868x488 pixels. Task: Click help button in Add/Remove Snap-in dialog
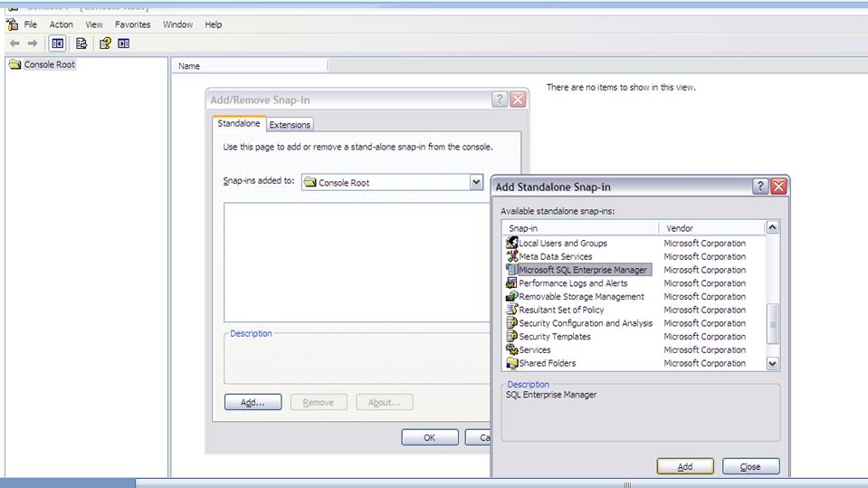pos(500,100)
